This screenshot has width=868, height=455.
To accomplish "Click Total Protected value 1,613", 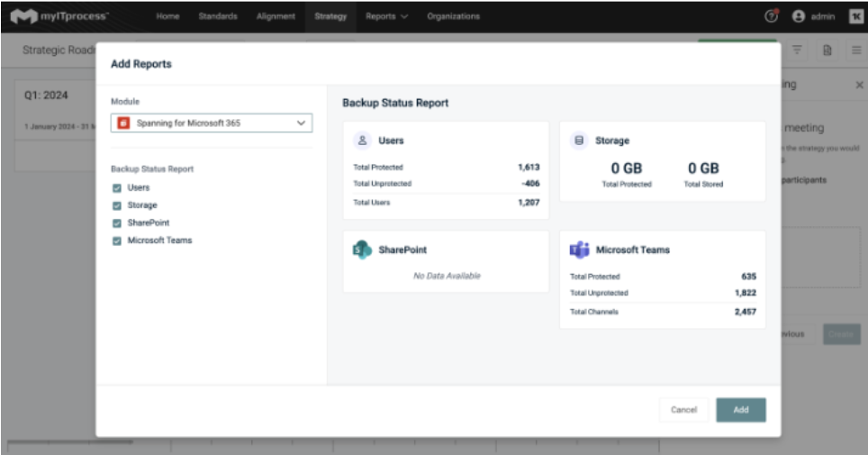I will (x=529, y=167).
